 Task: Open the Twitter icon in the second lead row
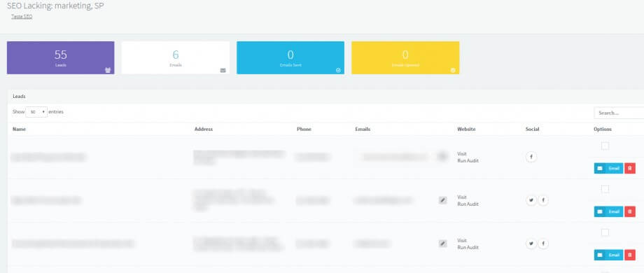coord(531,200)
